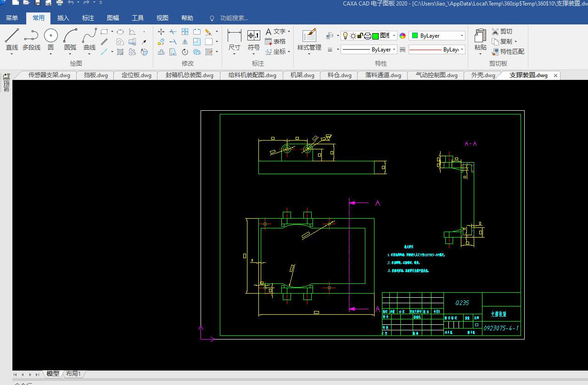Open the 尺寸 dimension tool
This screenshot has height=385, width=588.
[x=235, y=40]
